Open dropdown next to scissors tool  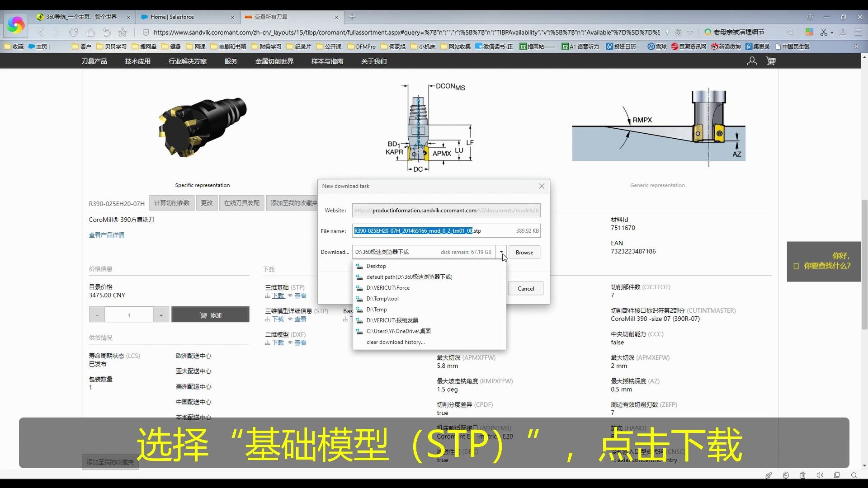[x=832, y=33]
